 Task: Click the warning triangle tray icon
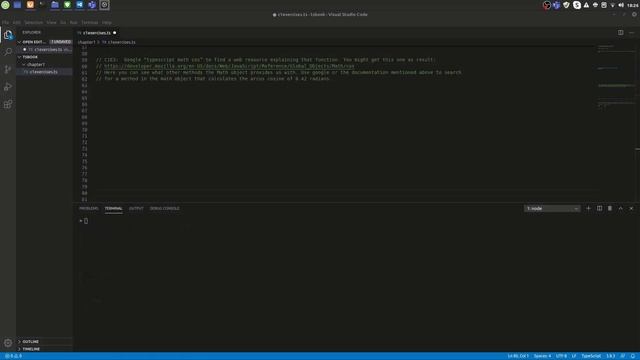coord(586,5)
